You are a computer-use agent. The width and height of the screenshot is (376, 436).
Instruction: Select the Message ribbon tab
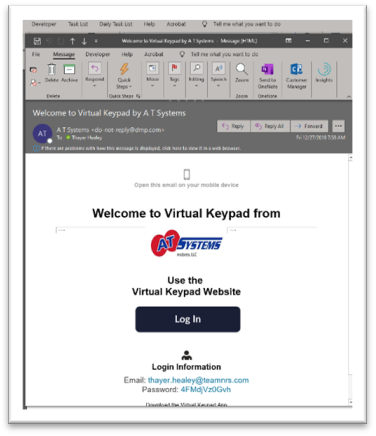point(64,54)
